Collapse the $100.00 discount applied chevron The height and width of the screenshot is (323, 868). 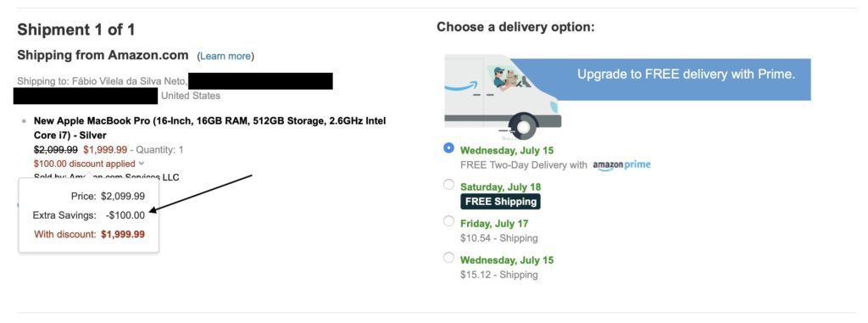pos(142,164)
